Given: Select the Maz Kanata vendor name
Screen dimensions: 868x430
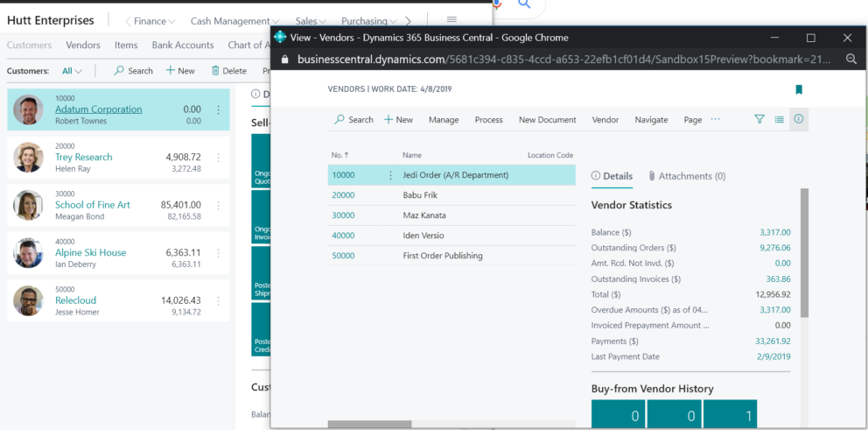Looking at the screenshot, I should [x=424, y=215].
